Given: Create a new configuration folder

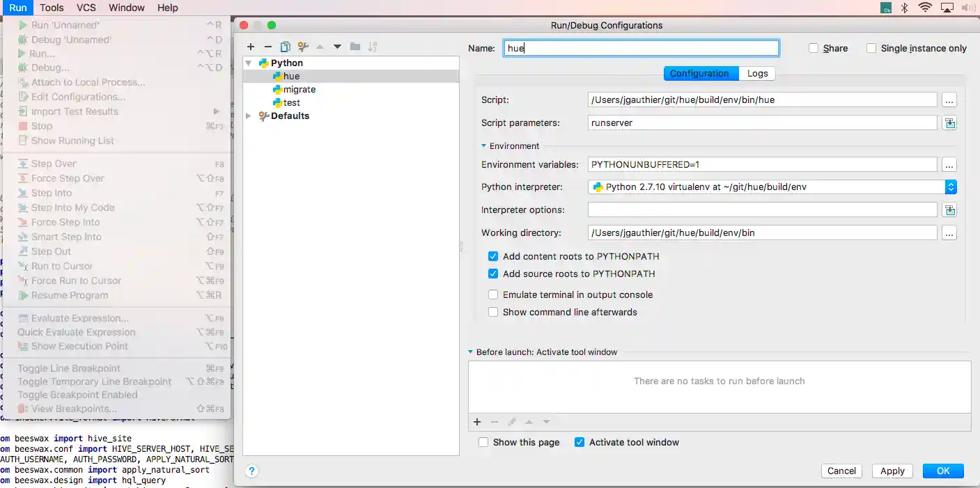Looking at the screenshot, I should 355,47.
